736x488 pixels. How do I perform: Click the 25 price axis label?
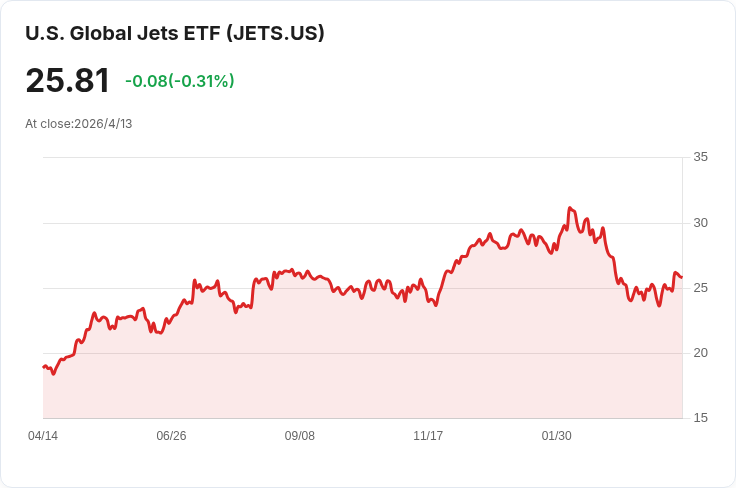tap(700, 288)
